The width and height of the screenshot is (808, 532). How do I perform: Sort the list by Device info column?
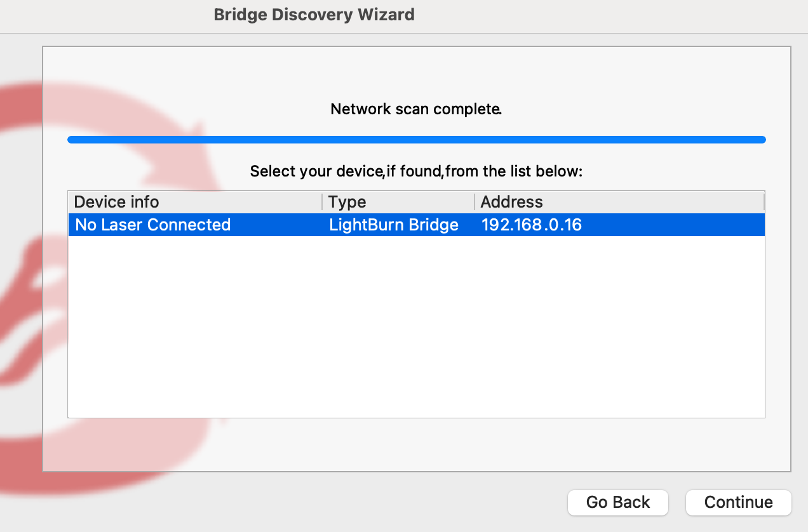(195, 202)
